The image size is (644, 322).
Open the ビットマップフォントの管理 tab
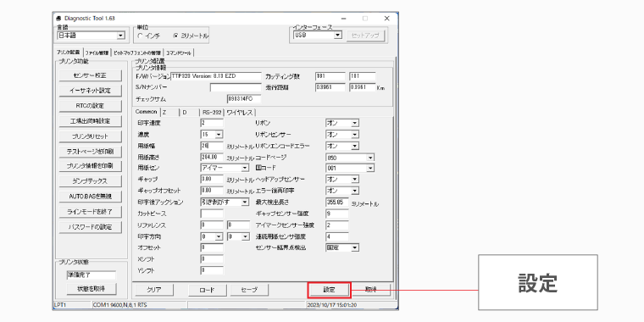[x=137, y=53]
